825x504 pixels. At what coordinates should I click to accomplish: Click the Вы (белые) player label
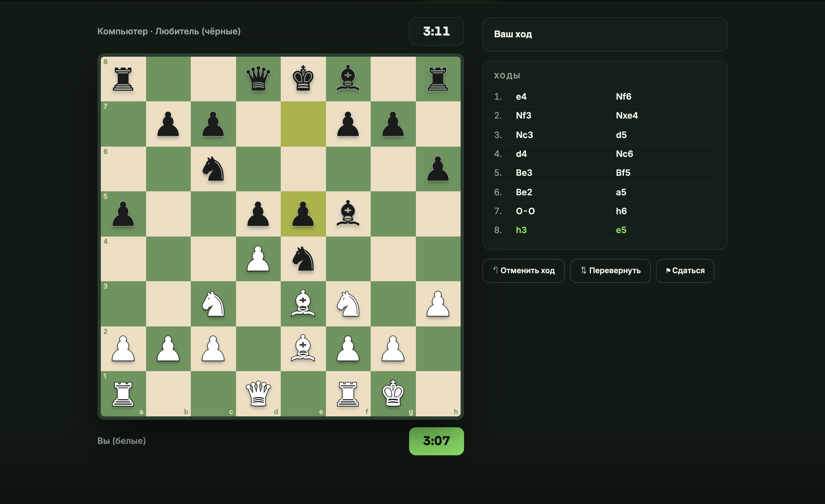coord(121,441)
